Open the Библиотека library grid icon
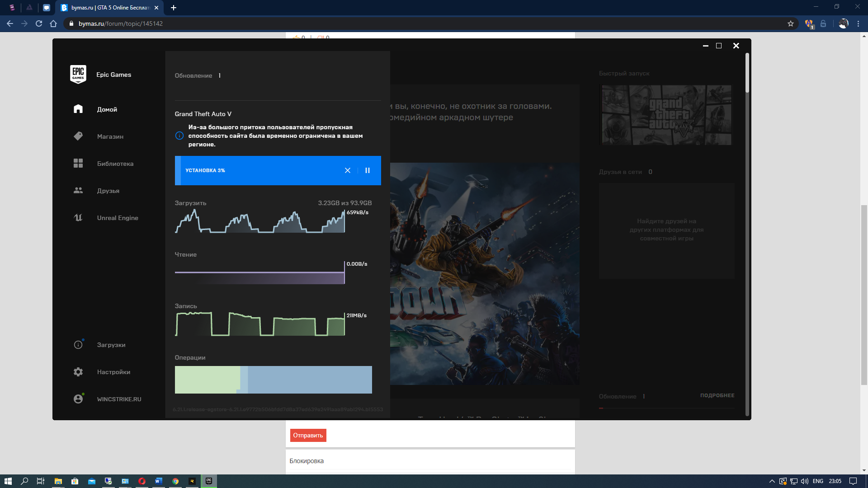 78,163
